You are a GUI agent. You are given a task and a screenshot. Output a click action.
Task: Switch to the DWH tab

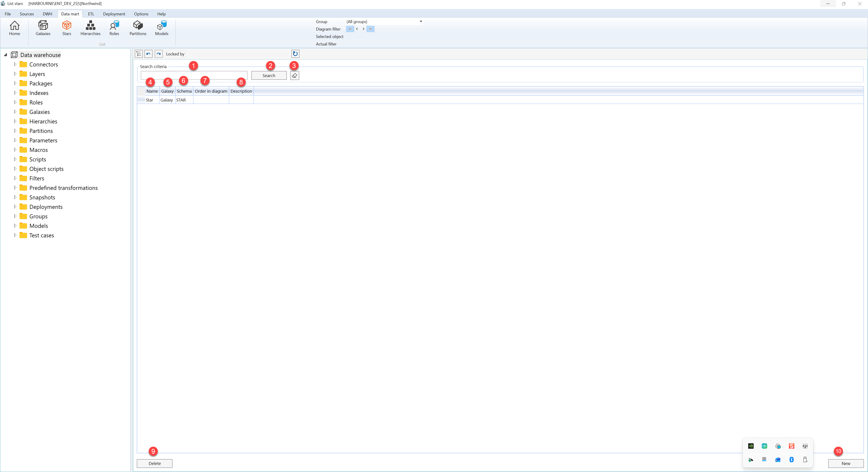pos(47,14)
